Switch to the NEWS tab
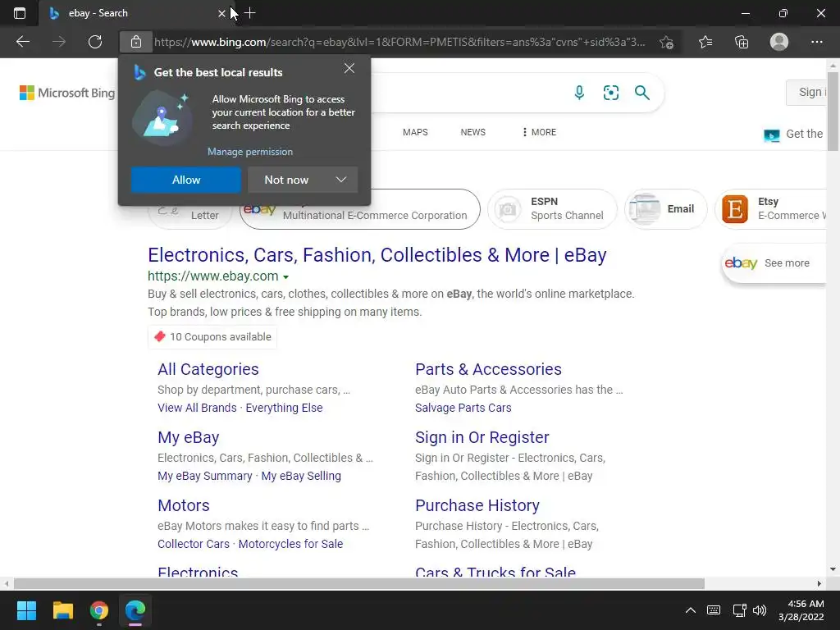Image resolution: width=840 pixels, height=630 pixels. click(x=473, y=132)
